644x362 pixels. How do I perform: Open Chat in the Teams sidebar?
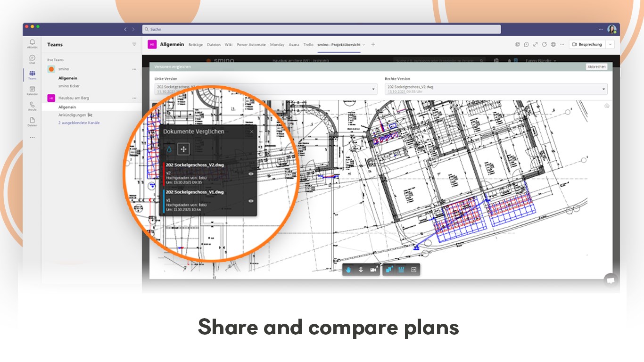pos(32,59)
